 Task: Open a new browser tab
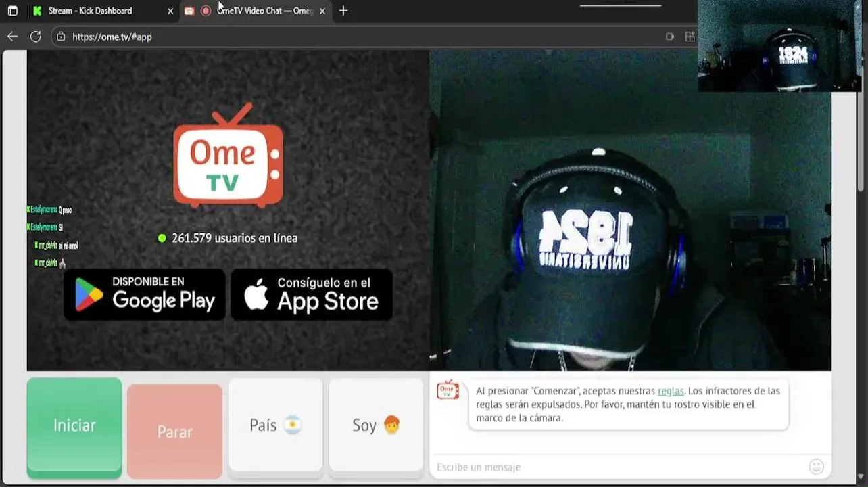pos(343,11)
